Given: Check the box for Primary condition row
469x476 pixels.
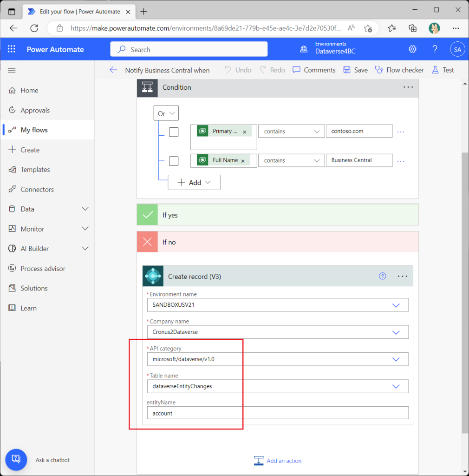Looking at the screenshot, I should point(174,132).
